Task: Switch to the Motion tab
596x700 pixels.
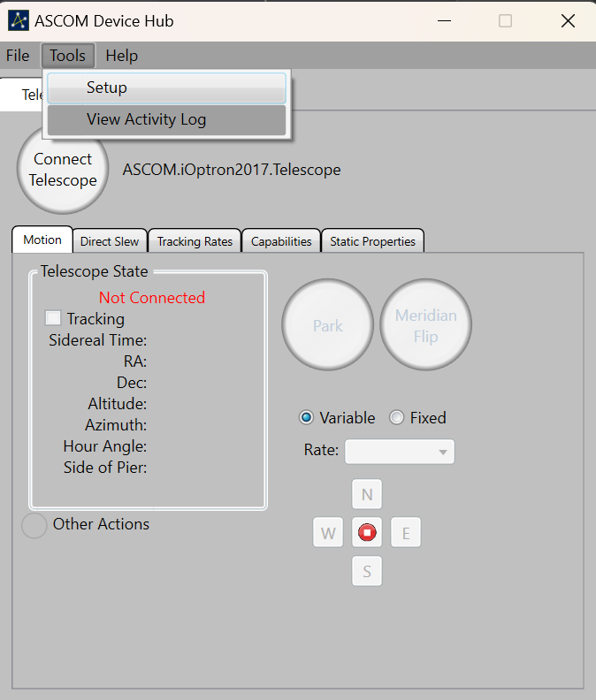Action: [x=42, y=240]
